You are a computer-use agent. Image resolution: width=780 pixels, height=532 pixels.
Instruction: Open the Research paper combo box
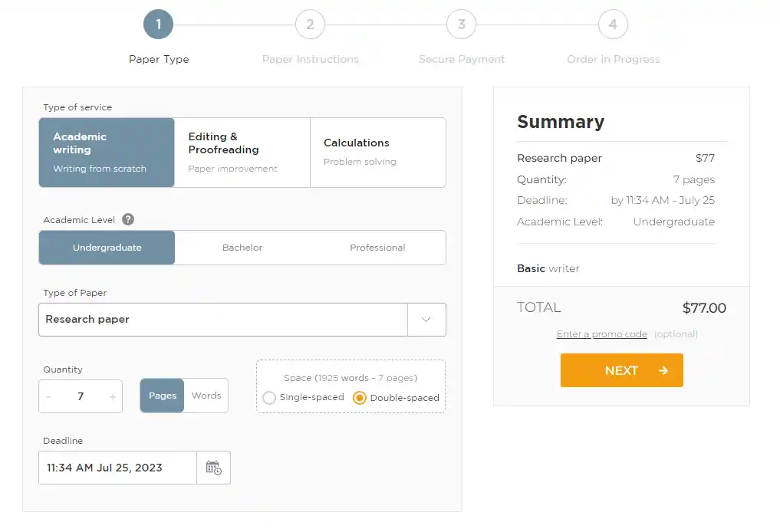[x=222, y=320]
